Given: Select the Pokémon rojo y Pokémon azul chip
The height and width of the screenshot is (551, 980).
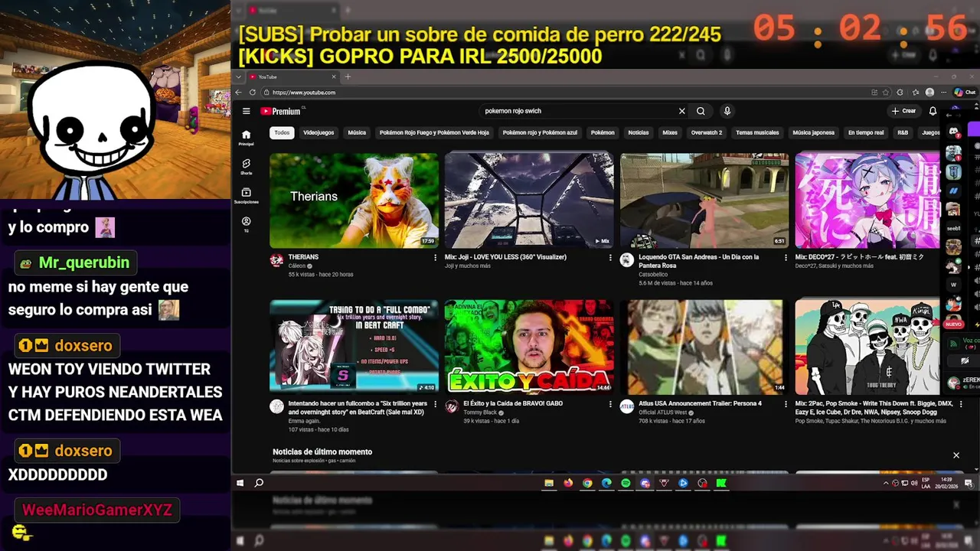Looking at the screenshot, I should pyautogui.click(x=540, y=132).
